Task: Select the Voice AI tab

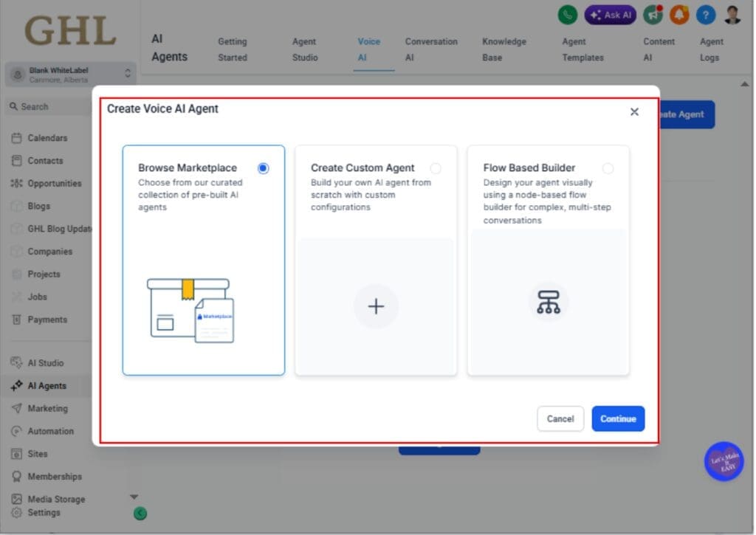Action: (x=369, y=49)
